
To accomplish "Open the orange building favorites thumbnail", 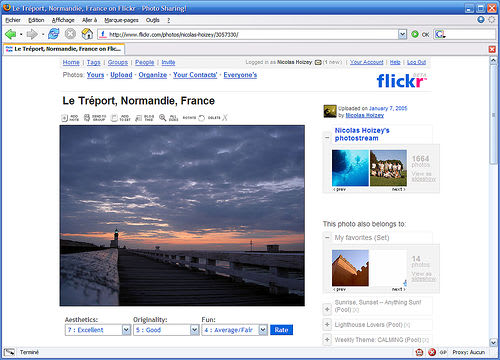I will (x=350, y=268).
